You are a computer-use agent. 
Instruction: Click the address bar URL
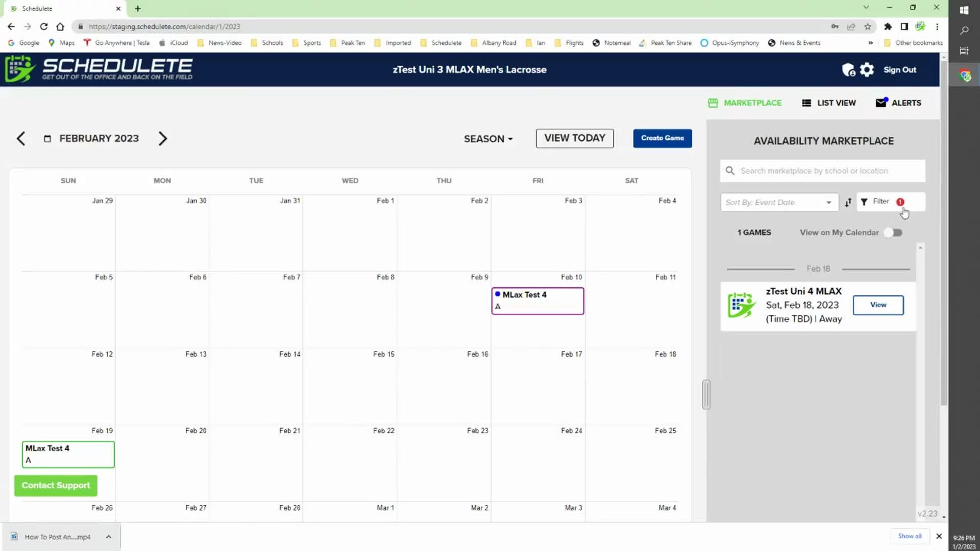coord(164,27)
